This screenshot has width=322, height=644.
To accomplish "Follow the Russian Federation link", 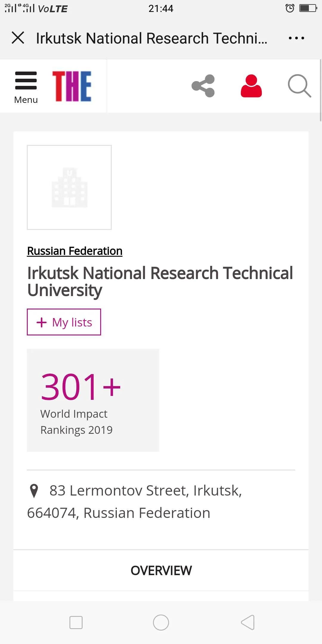I will point(75,251).
